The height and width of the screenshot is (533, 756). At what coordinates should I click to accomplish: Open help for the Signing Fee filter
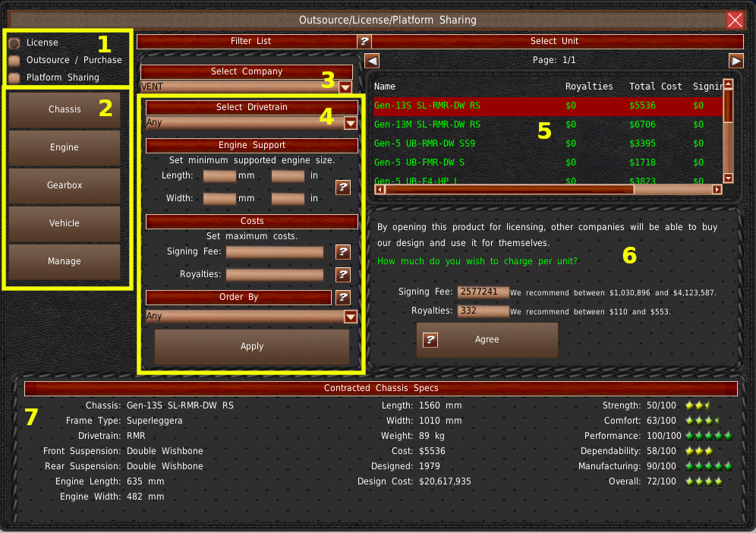(x=343, y=252)
